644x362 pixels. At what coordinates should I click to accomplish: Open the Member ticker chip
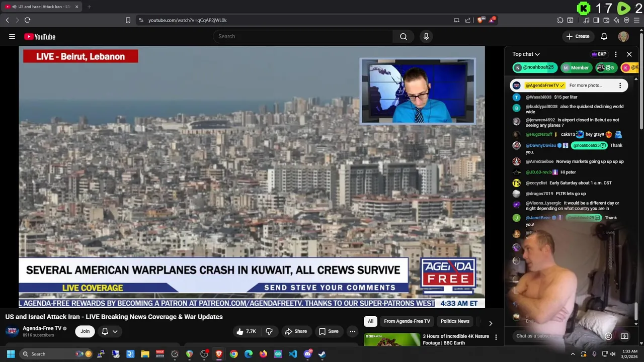tap(575, 67)
